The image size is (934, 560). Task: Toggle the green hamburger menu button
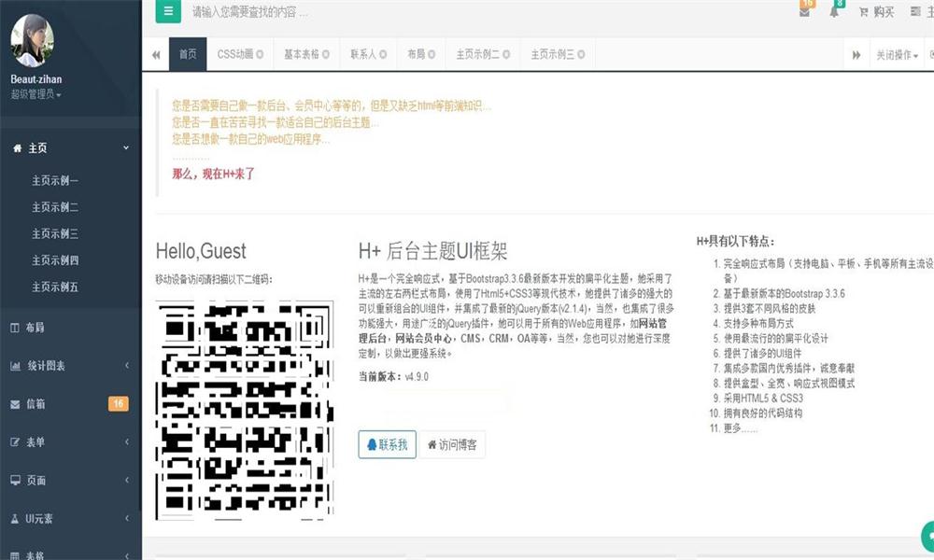(x=168, y=10)
